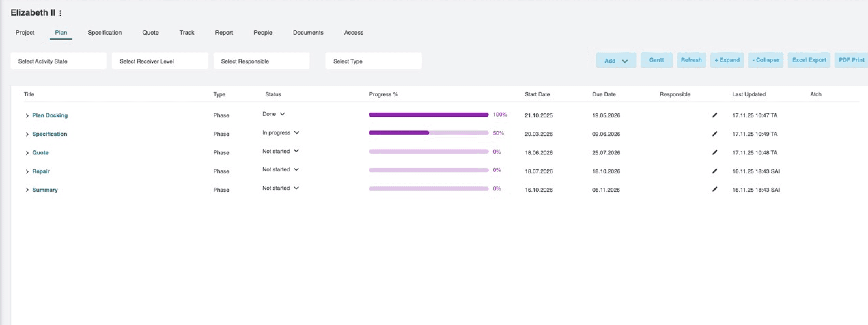The image size is (868, 325).
Task: Click the Status column header
Action: pyautogui.click(x=273, y=94)
